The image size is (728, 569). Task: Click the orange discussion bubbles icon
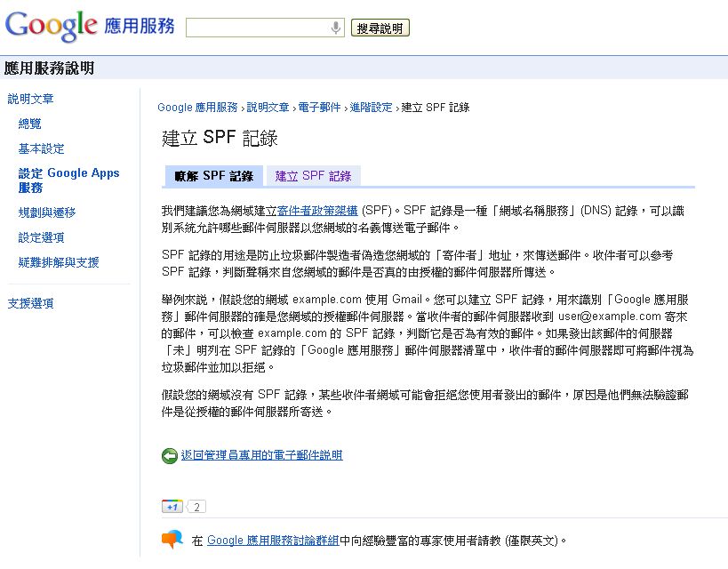(x=172, y=539)
